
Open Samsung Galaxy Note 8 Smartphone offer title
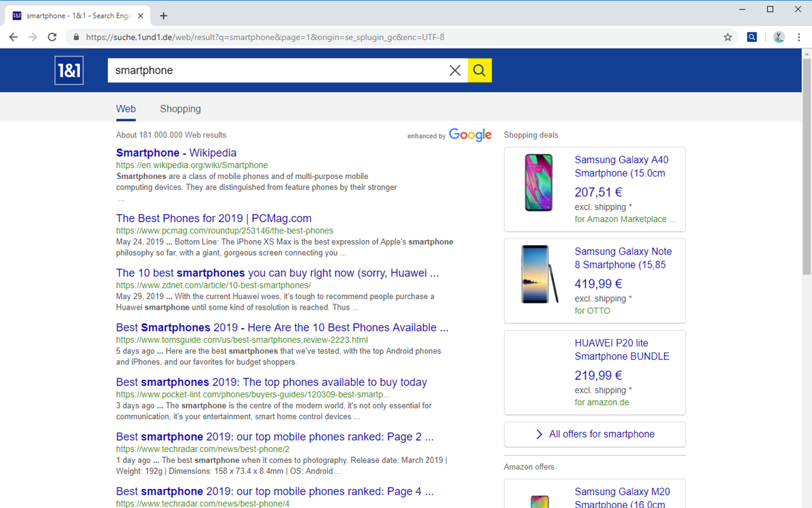pyautogui.click(x=623, y=258)
